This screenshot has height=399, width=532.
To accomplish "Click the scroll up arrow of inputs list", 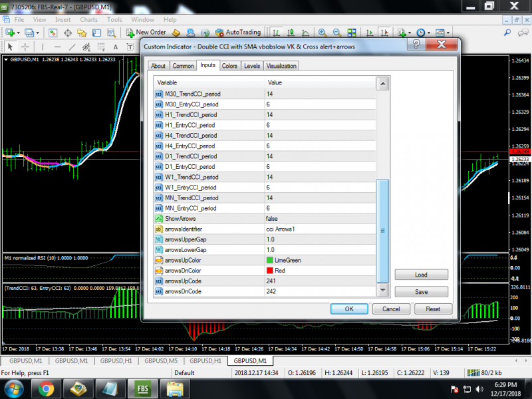I will coord(383,84).
